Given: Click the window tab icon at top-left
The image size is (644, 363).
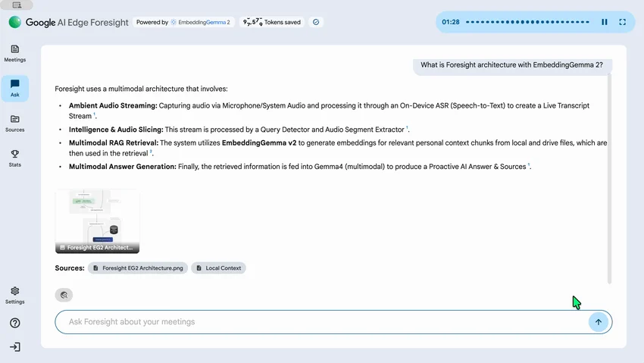Looking at the screenshot, I should click(x=17, y=5).
